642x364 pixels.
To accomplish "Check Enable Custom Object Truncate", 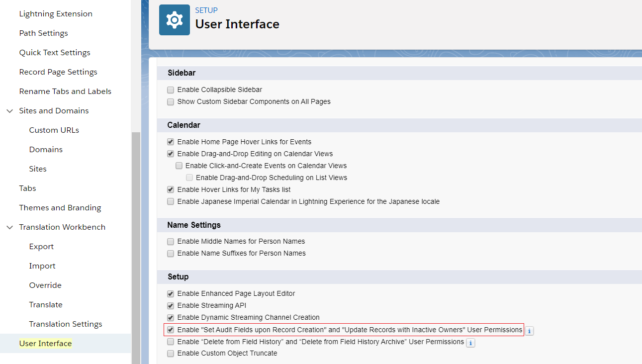I will 171,354.
